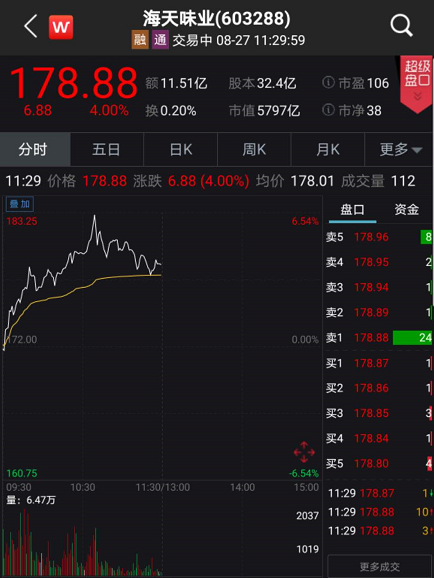The image size is (434, 578).
Task: Select the 周K chart tab
Action: tap(254, 150)
